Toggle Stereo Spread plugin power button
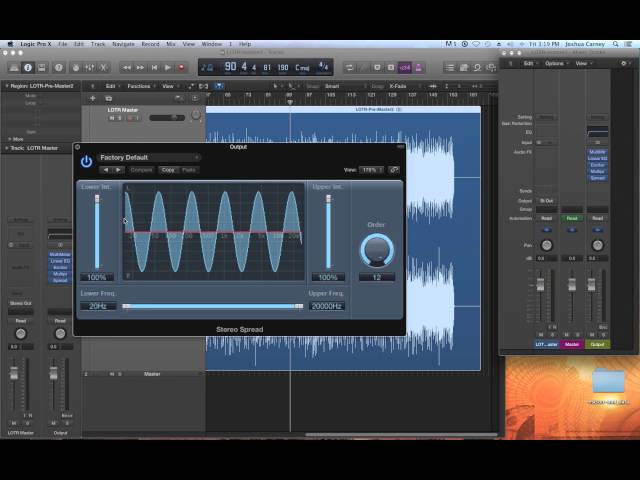Screen dimensions: 640x480 [86, 162]
